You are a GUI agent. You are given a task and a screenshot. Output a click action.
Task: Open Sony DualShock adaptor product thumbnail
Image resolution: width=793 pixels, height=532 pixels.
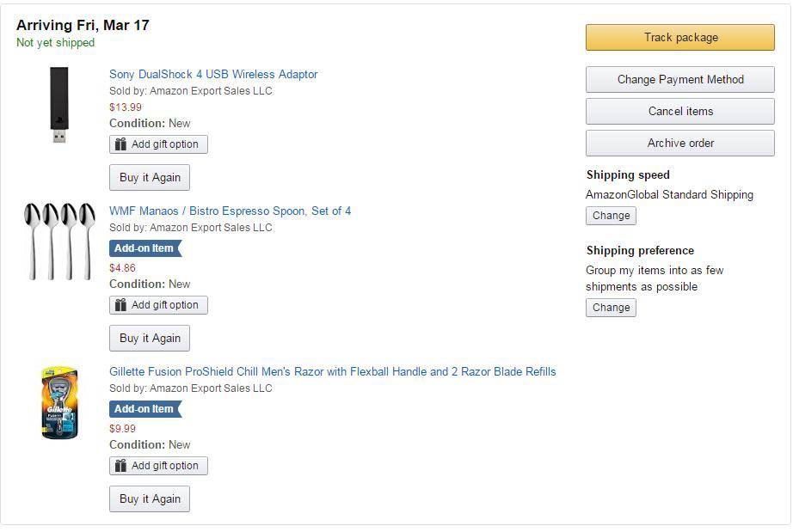point(58,105)
